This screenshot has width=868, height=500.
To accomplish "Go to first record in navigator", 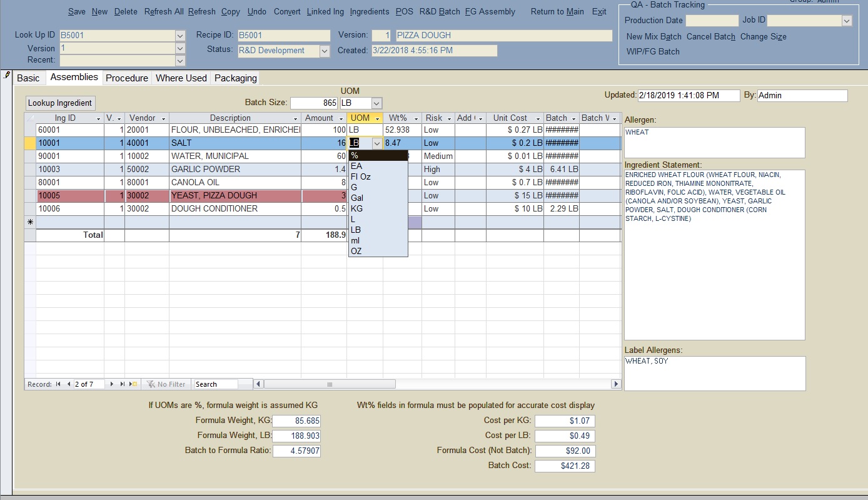I will coord(58,384).
